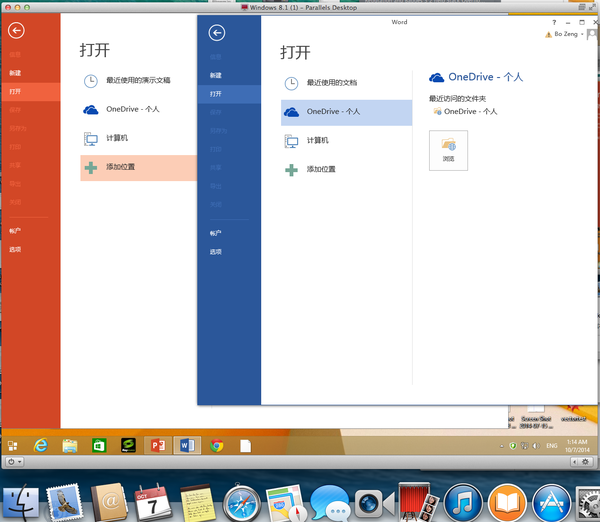Open Parallels power dropdown button
This screenshot has width=600, height=522.
(x=15, y=462)
